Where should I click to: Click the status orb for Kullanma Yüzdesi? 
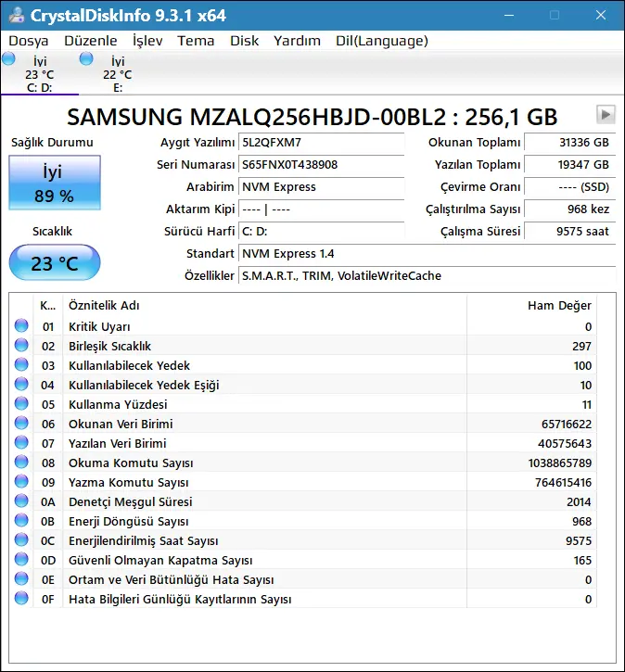[x=21, y=403]
